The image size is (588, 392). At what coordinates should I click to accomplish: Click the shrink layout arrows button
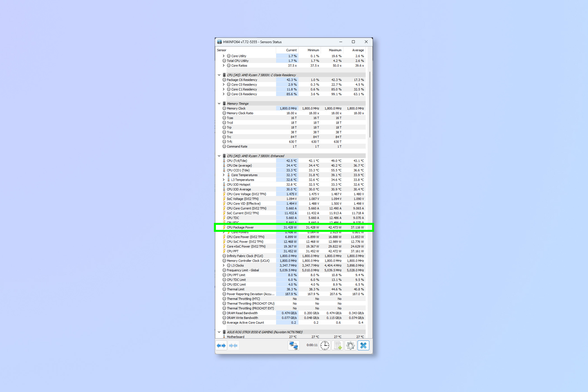233,346
